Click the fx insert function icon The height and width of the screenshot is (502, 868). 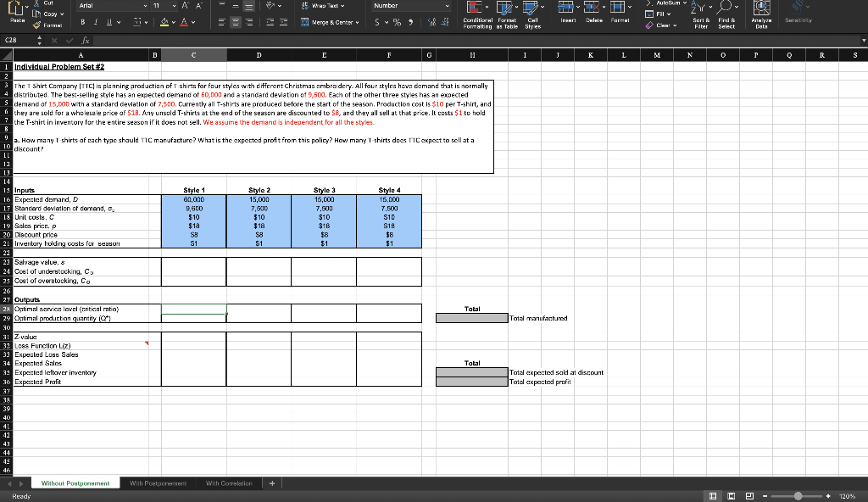pos(86,41)
